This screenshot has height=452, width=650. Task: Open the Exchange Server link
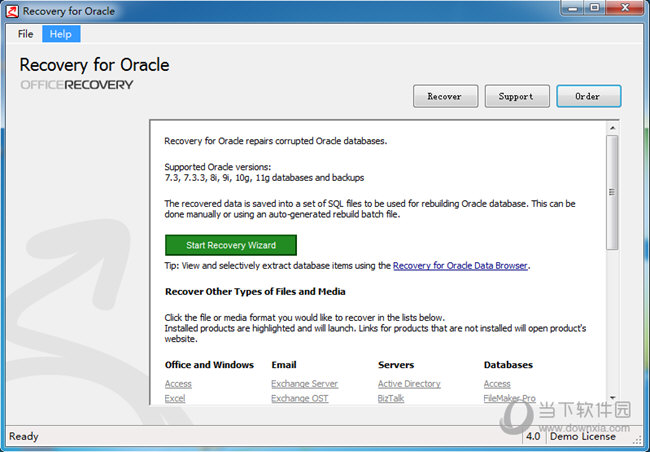304,384
